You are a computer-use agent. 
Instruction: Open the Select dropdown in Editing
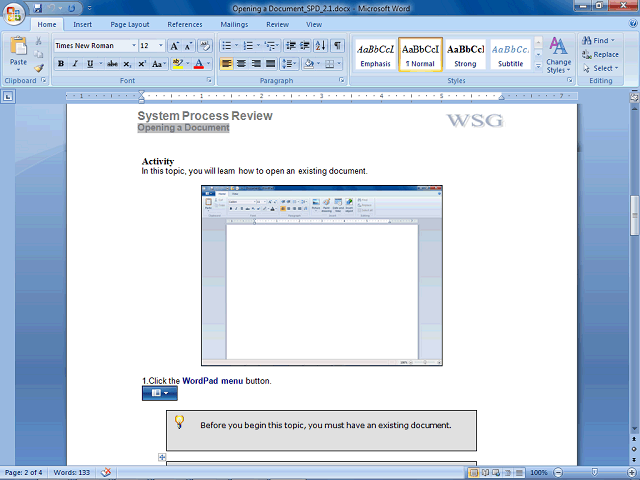601,68
